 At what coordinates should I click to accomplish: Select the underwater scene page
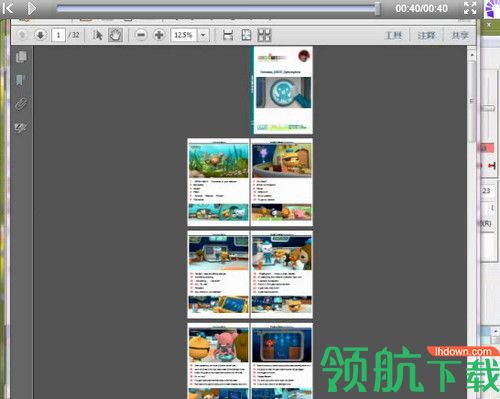pos(218,182)
